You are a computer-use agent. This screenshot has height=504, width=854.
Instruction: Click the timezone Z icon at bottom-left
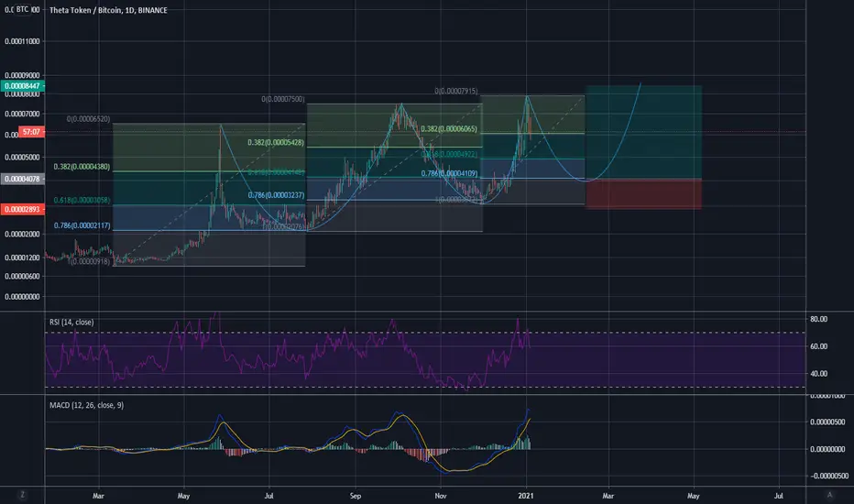pos(22,495)
